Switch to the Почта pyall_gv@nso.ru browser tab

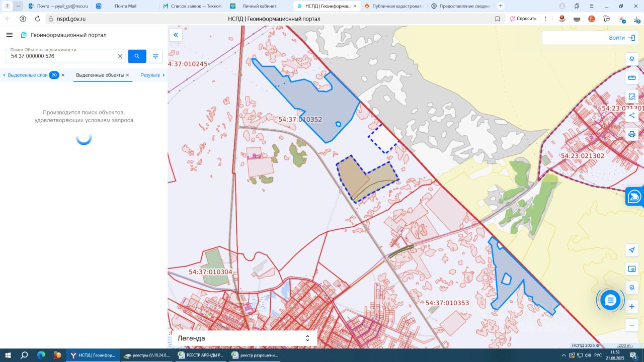[58, 6]
